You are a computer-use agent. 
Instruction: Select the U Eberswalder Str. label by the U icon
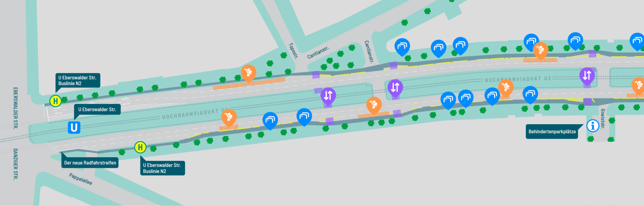click(97, 109)
